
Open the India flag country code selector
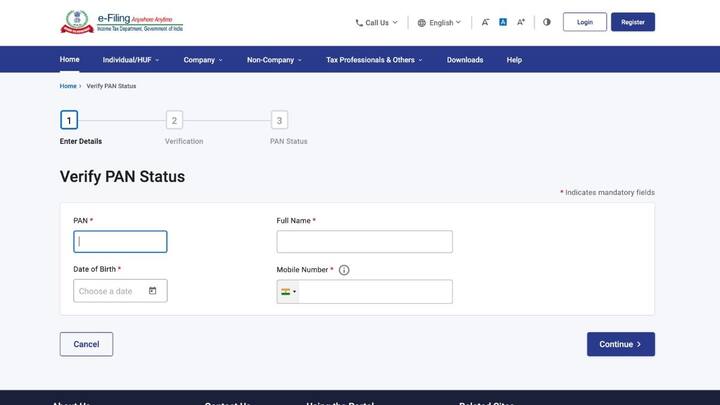tap(288, 292)
